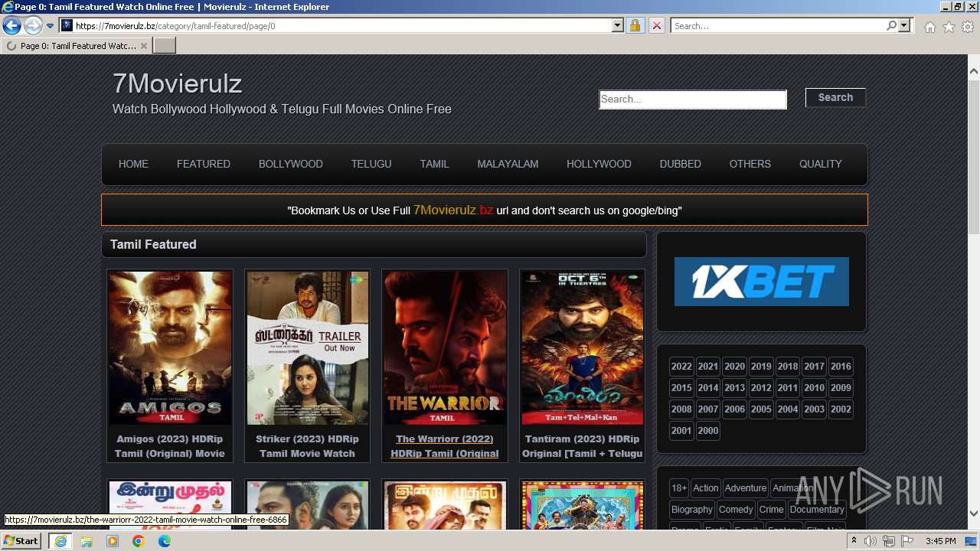
Task: Click the page scrollbar down arrow
Action: point(974,514)
